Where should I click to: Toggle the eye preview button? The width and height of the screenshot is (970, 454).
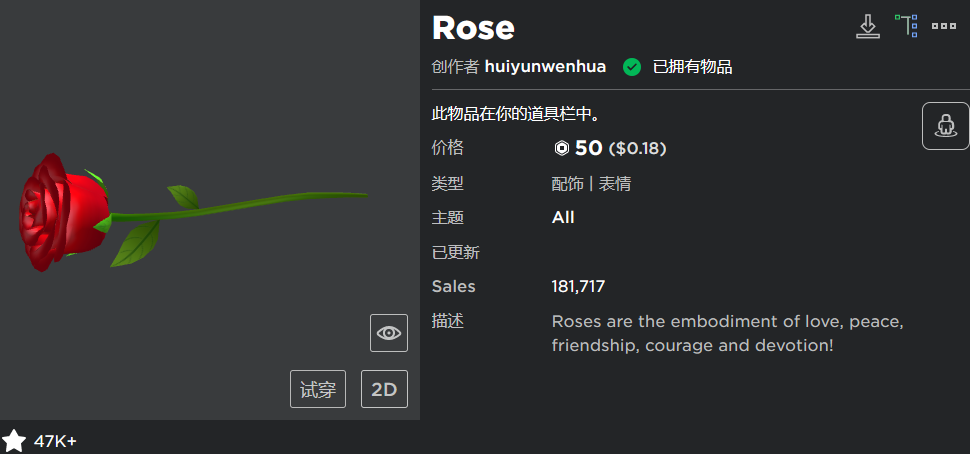click(x=388, y=332)
